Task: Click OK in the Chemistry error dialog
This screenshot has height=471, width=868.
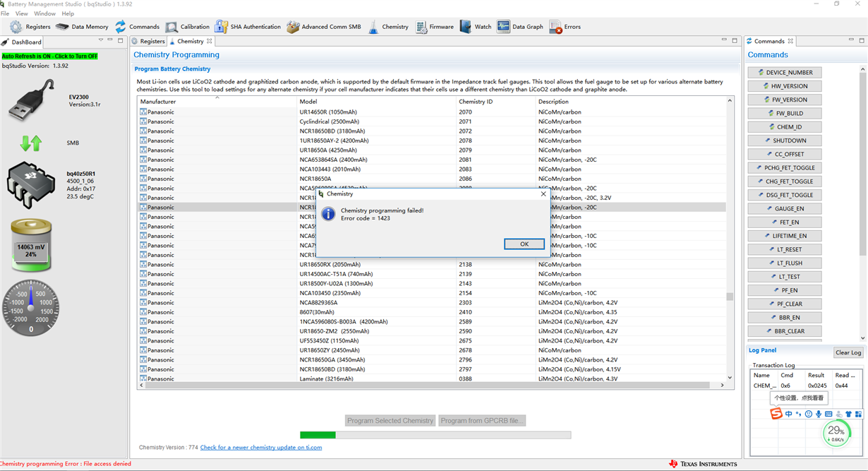Action: coord(524,244)
